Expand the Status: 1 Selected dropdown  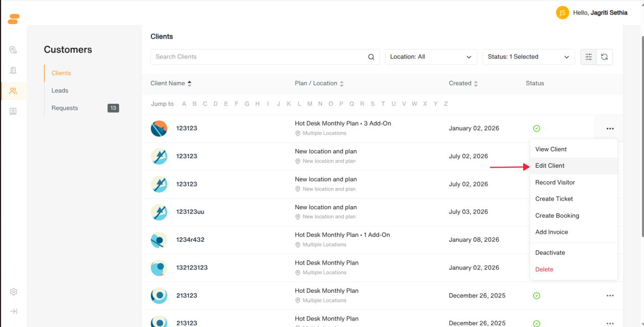pyautogui.click(x=528, y=57)
